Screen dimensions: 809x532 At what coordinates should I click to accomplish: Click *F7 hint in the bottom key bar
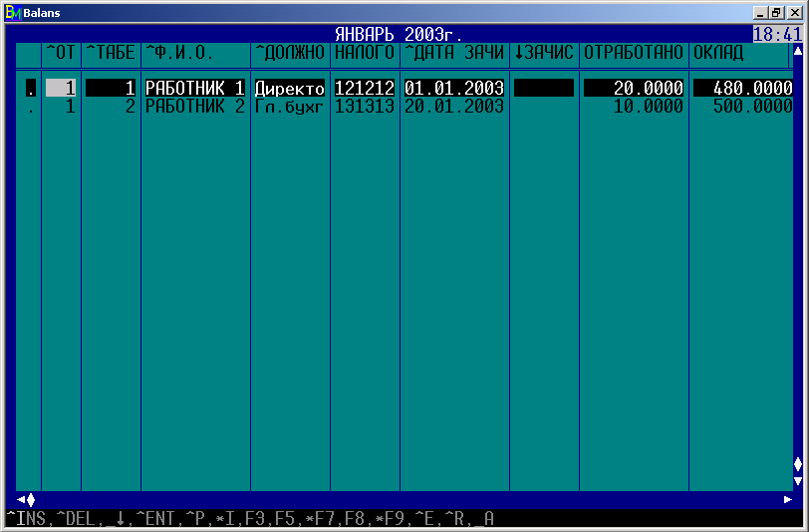point(320,518)
